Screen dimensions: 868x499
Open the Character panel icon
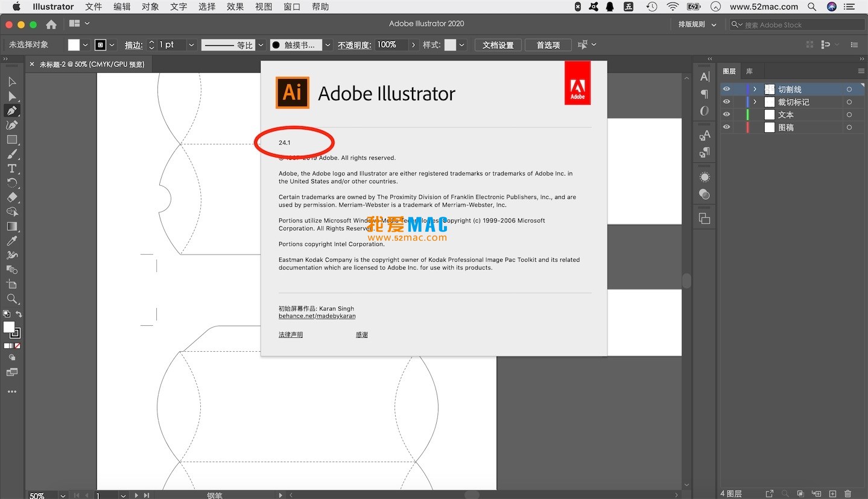pos(704,77)
